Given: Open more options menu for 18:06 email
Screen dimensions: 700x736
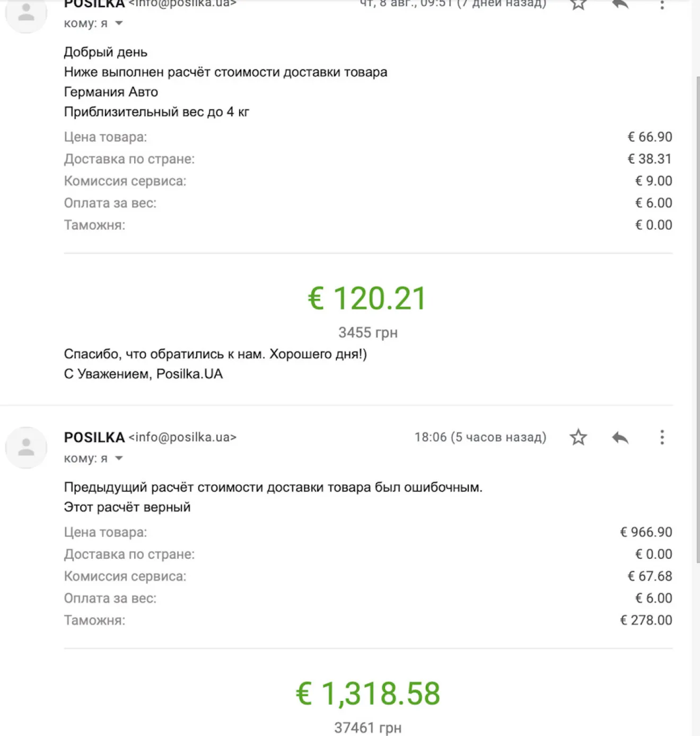Looking at the screenshot, I should pyautogui.click(x=662, y=437).
